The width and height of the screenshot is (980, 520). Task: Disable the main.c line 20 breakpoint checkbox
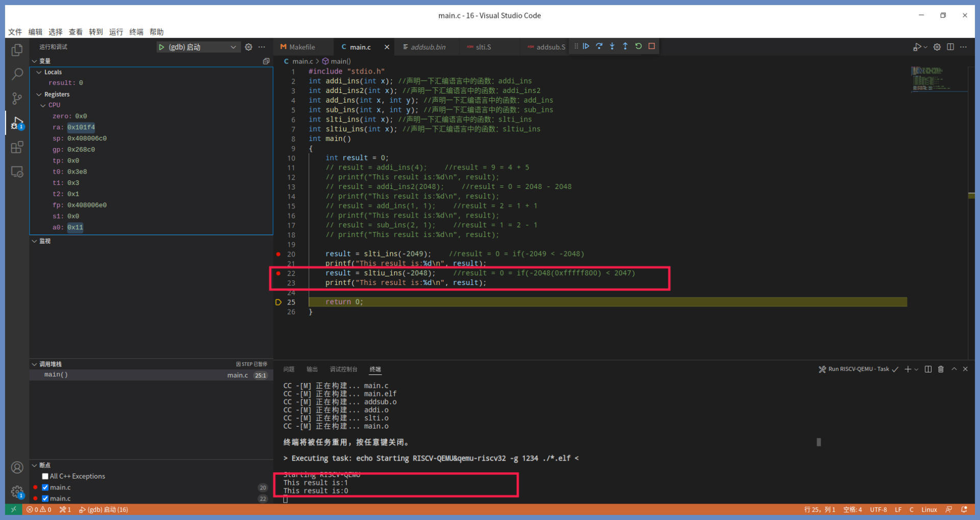(x=45, y=487)
